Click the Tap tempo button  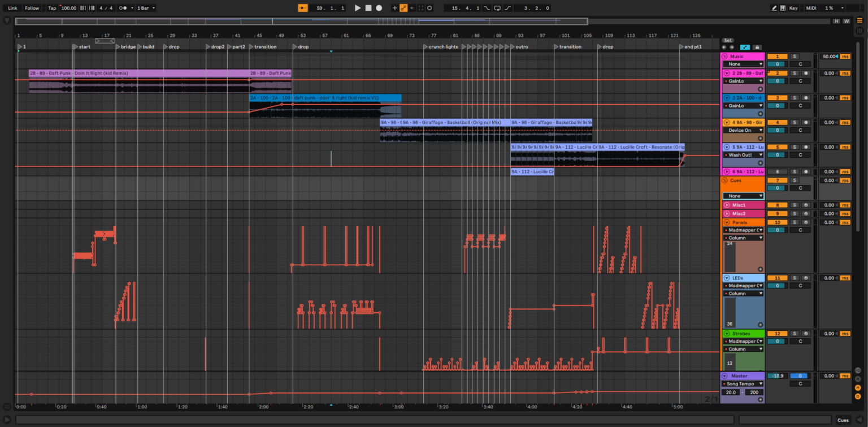(x=52, y=8)
